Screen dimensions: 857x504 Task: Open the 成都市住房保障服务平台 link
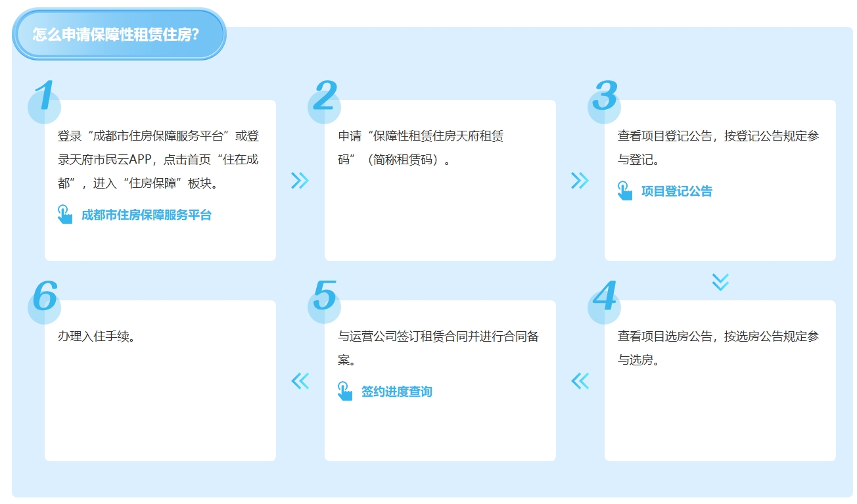[x=147, y=216]
